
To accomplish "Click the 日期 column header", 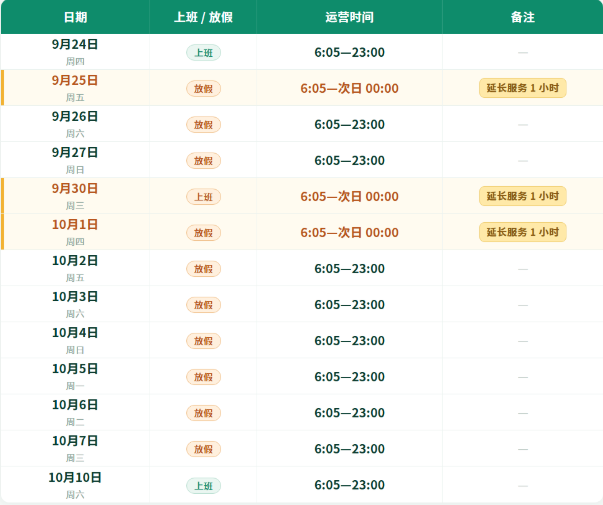I will (x=75, y=17).
